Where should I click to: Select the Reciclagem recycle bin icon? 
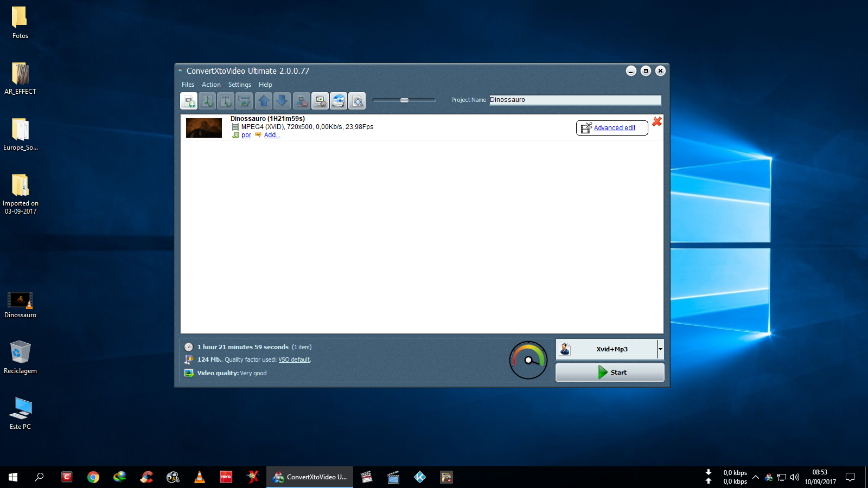coord(20,357)
